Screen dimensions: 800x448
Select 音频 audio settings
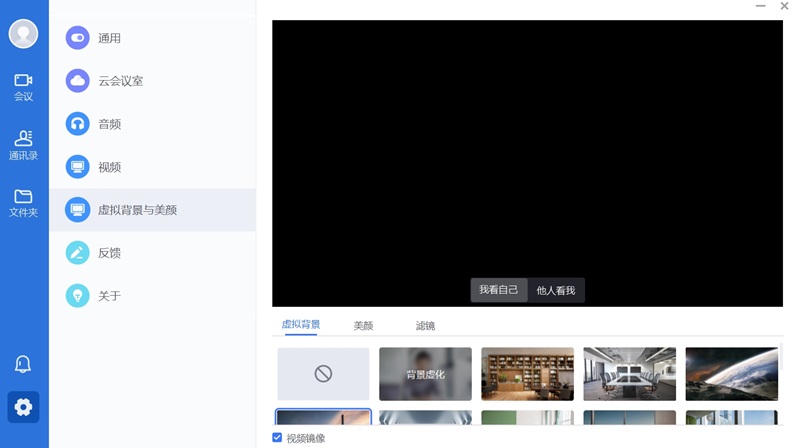point(109,124)
